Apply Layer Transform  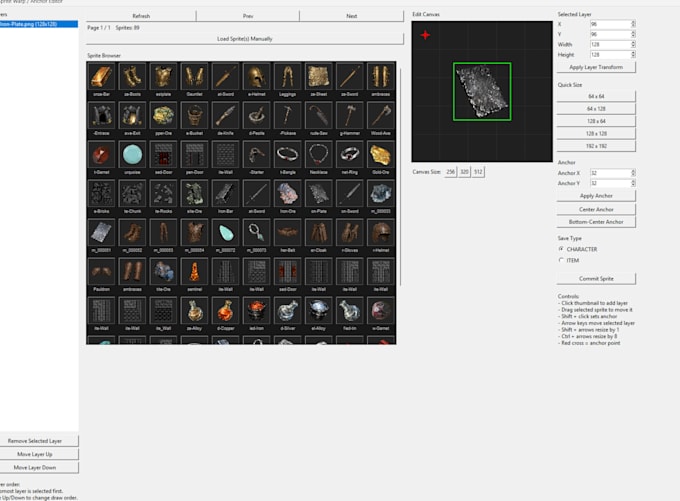596,67
